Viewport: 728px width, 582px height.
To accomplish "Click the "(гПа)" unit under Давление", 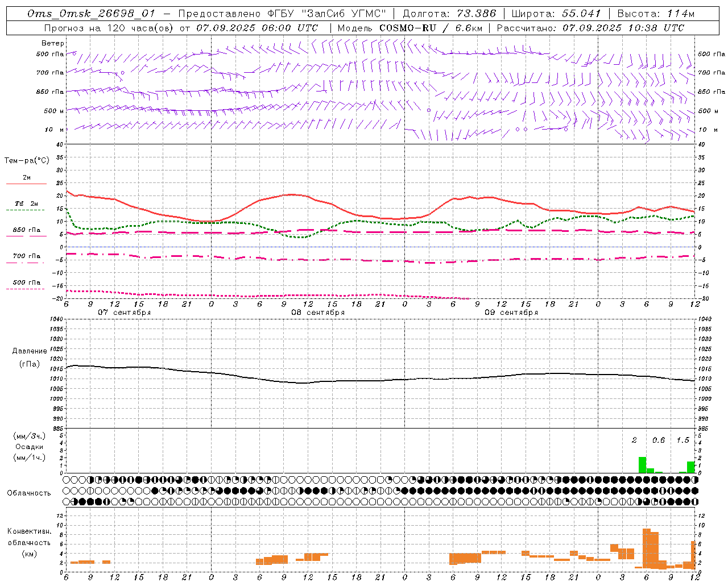I will point(30,364).
